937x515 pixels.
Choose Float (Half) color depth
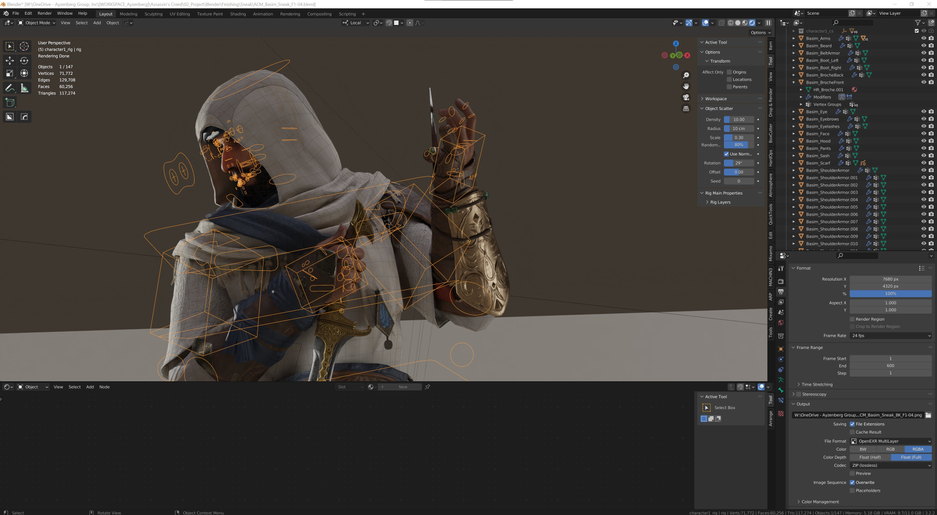tap(870, 457)
